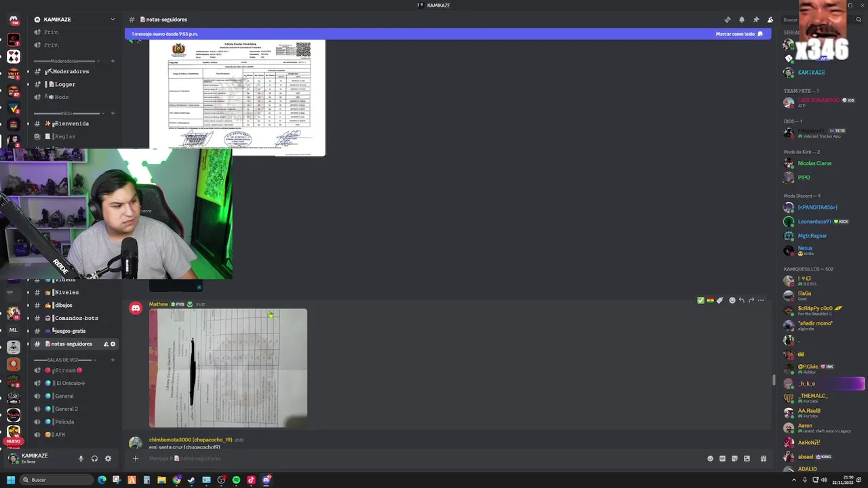Click chimbomota3000 username in chat
Viewport: 868px width, 488px height.
click(191, 440)
